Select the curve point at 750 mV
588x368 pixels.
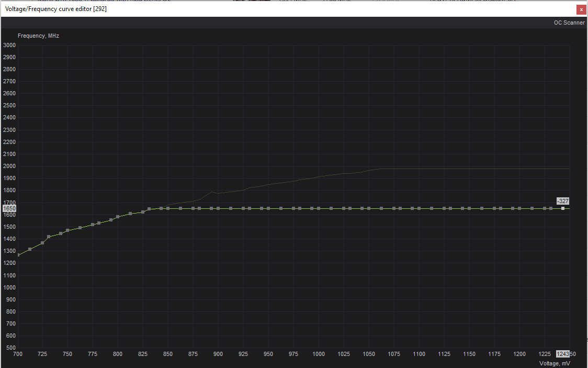tap(67, 231)
